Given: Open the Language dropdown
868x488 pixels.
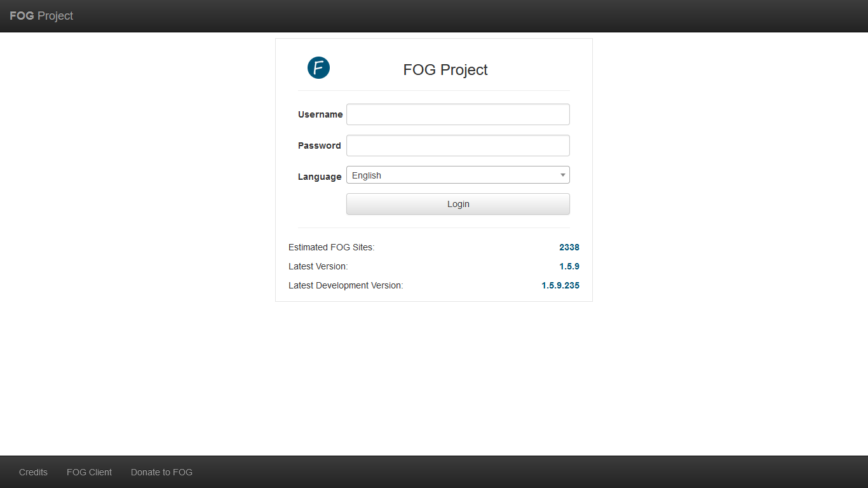Looking at the screenshot, I should point(458,175).
